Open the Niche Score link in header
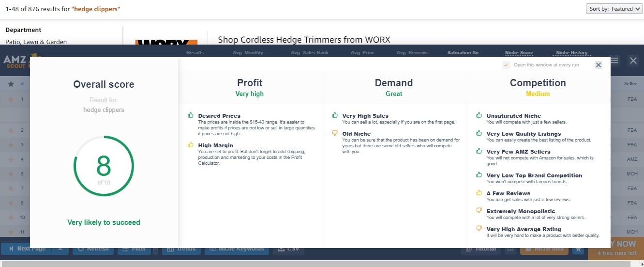Screen dimensions: 644x267 (519, 53)
